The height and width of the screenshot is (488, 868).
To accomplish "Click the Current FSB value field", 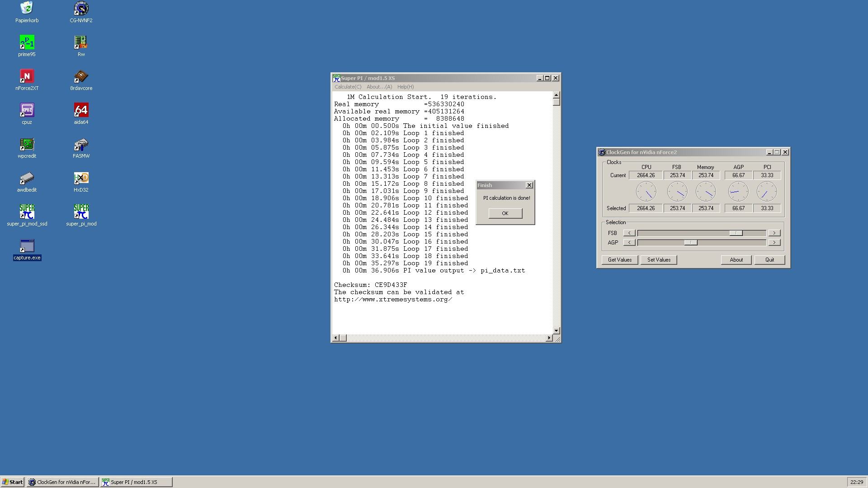I will (x=677, y=175).
